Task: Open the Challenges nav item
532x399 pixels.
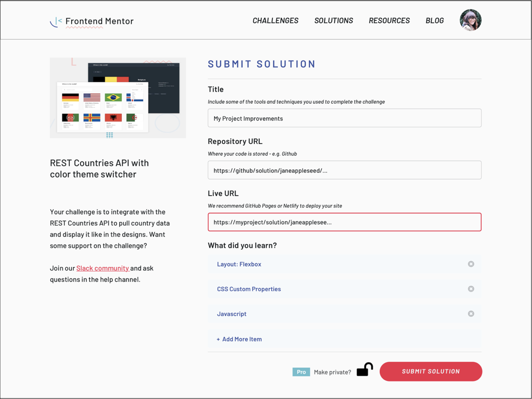Action: tap(275, 20)
